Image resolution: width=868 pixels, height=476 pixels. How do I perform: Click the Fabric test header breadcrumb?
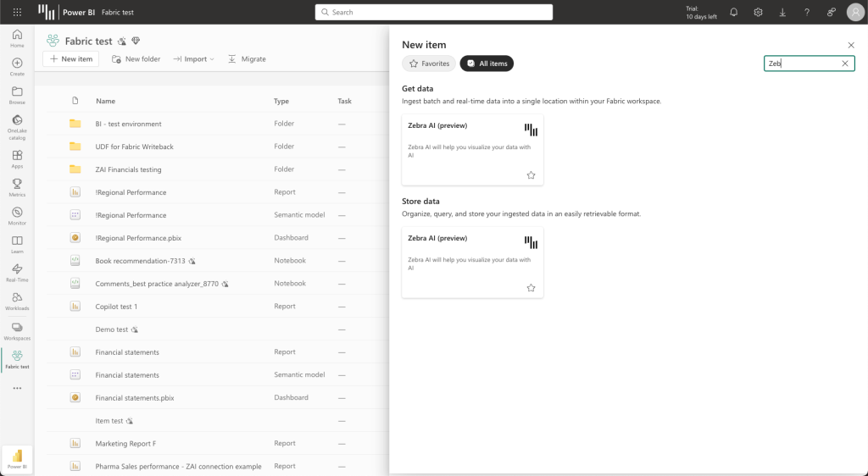(x=117, y=12)
